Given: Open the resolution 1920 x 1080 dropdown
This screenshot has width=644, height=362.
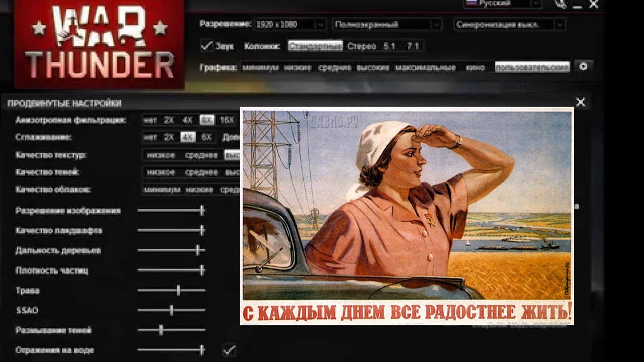Looking at the screenshot, I should click(x=290, y=24).
